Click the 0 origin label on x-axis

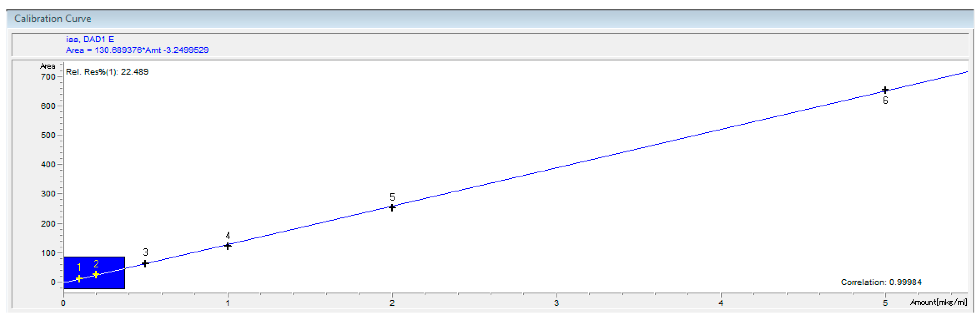click(63, 303)
